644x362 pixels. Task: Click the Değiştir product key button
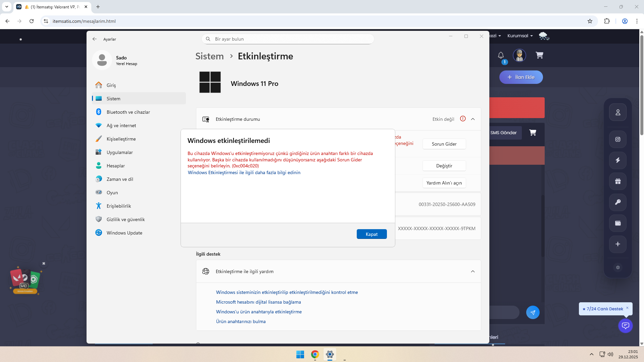[444, 166]
